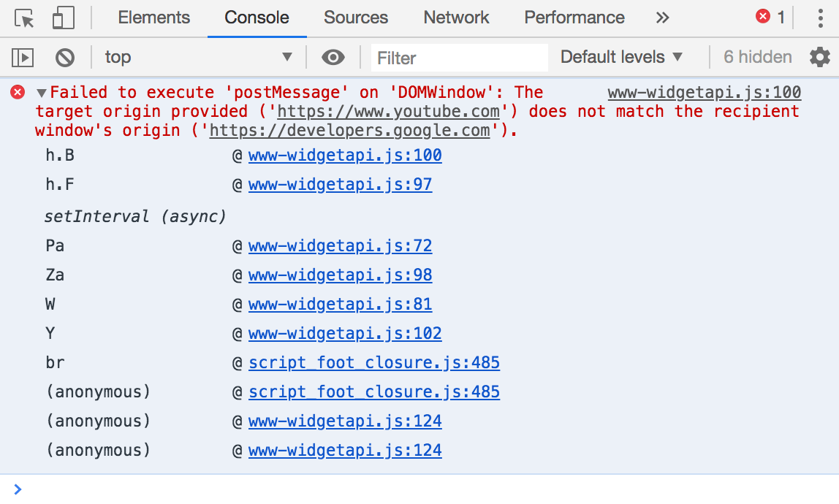Click the red error count badge

pyautogui.click(x=767, y=16)
